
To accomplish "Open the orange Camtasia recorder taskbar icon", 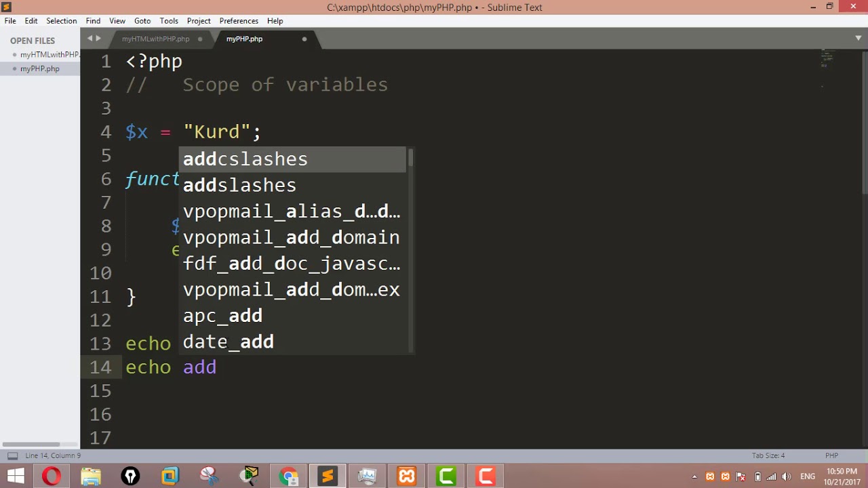I will pyautogui.click(x=486, y=476).
